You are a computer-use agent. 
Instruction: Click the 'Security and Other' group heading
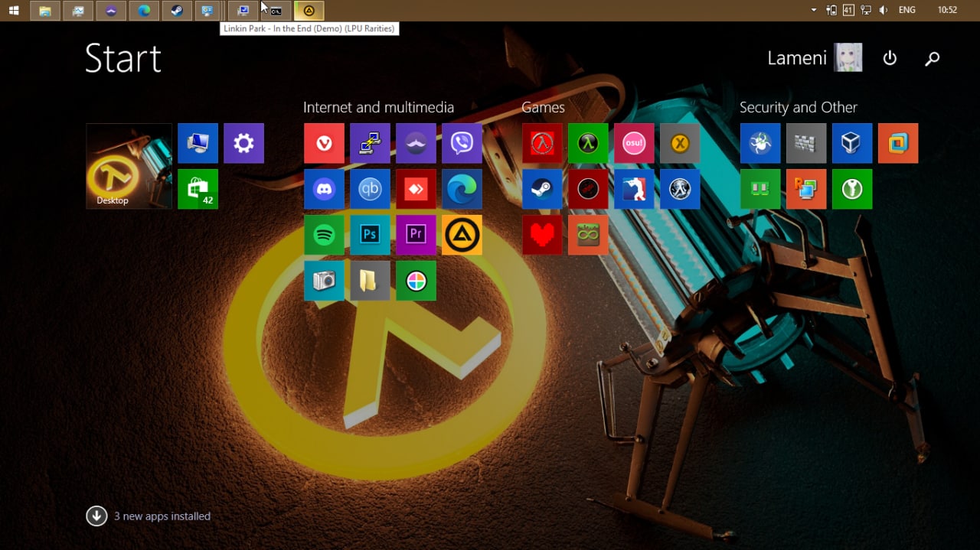798,107
